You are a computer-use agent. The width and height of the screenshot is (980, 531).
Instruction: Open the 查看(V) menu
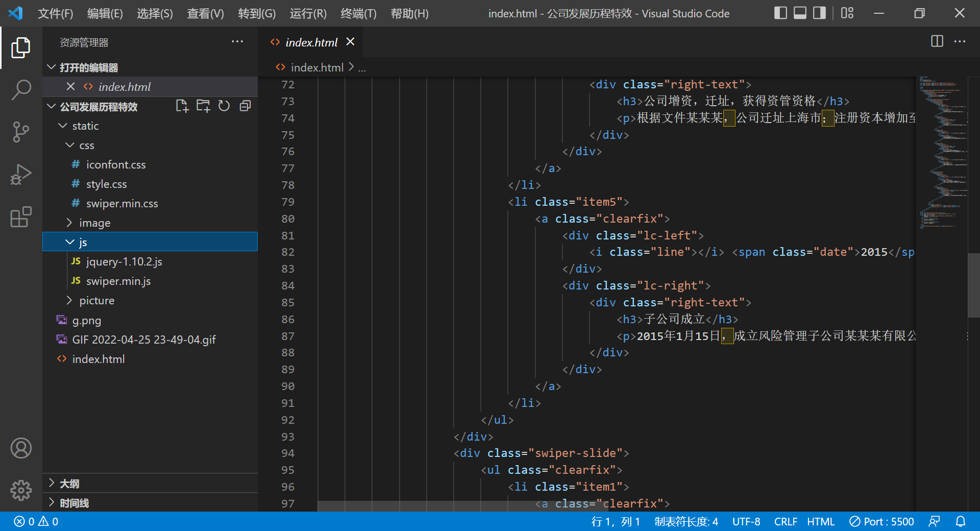[x=206, y=14]
